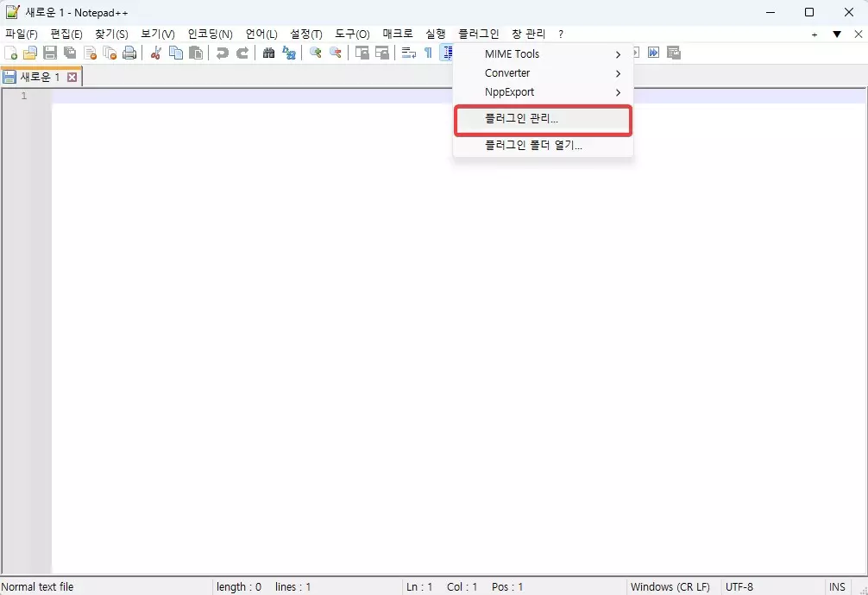Expand the NppExport submenu
The height and width of the screenshot is (595, 868).
[543, 92]
